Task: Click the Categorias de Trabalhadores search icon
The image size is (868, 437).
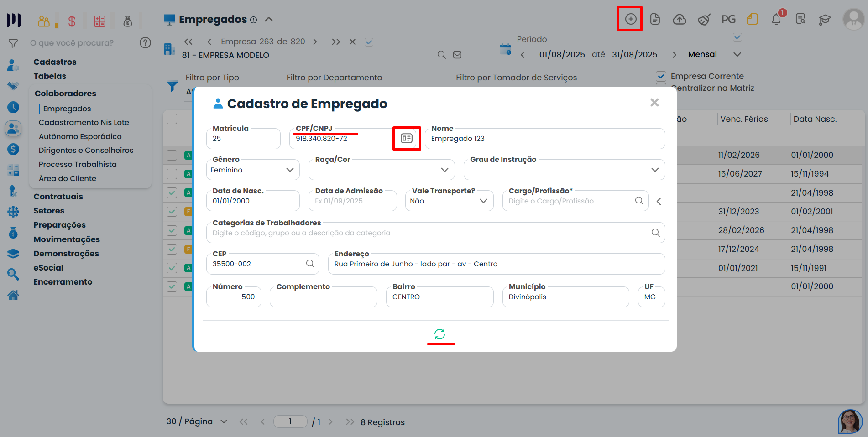Action: 656,233
